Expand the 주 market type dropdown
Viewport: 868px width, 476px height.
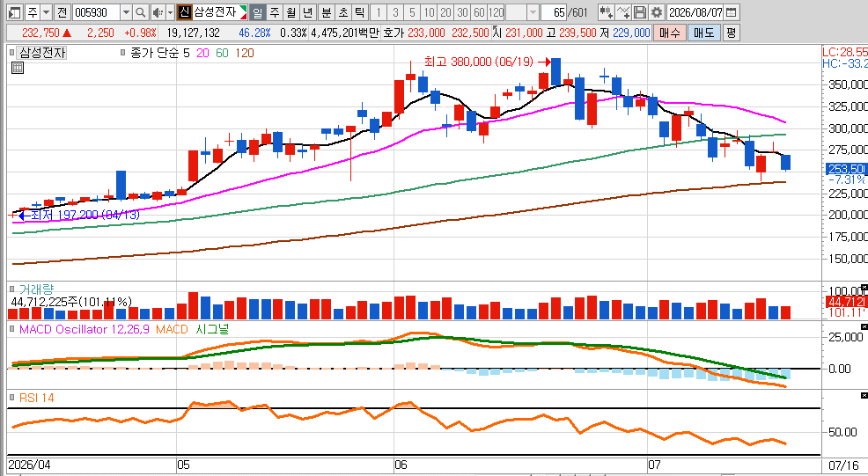pos(47,12)
